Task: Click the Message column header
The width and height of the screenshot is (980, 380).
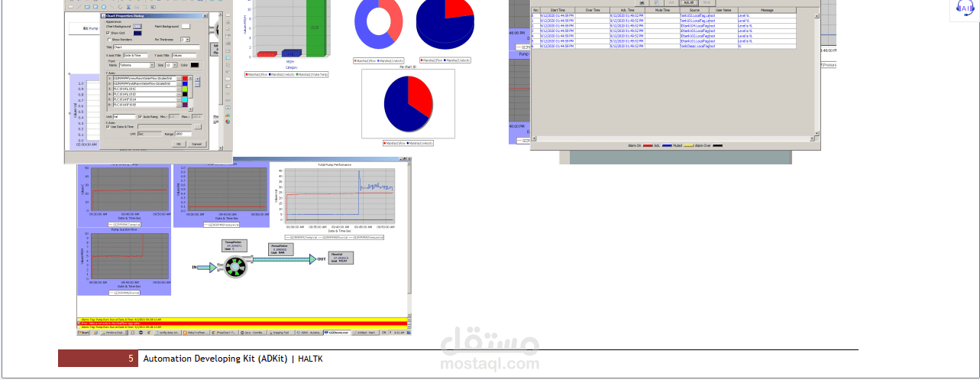Action: [x=767, y=10]
